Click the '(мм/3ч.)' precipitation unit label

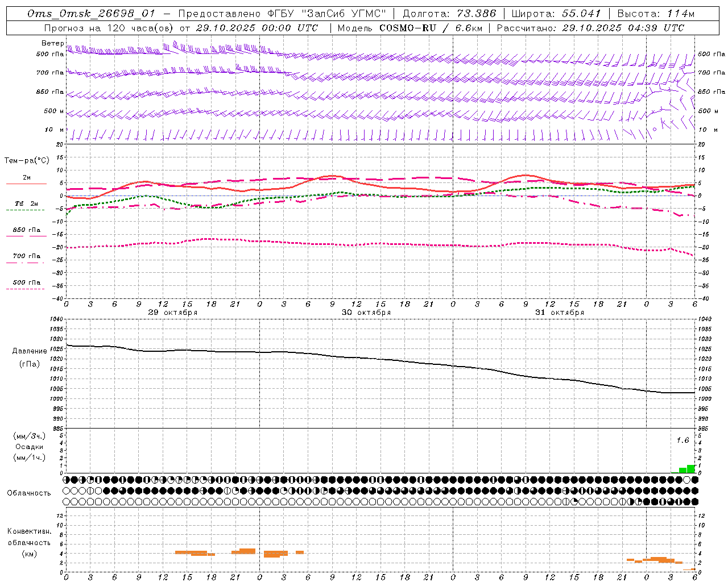(30, 436)
